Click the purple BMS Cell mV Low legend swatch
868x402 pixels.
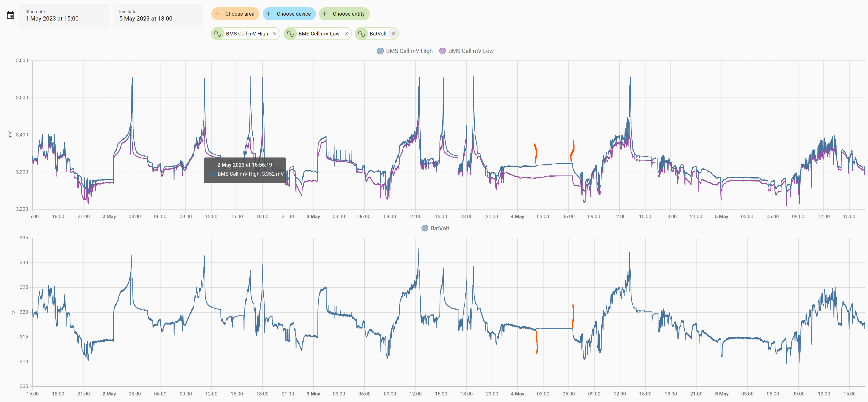point(443,51)
